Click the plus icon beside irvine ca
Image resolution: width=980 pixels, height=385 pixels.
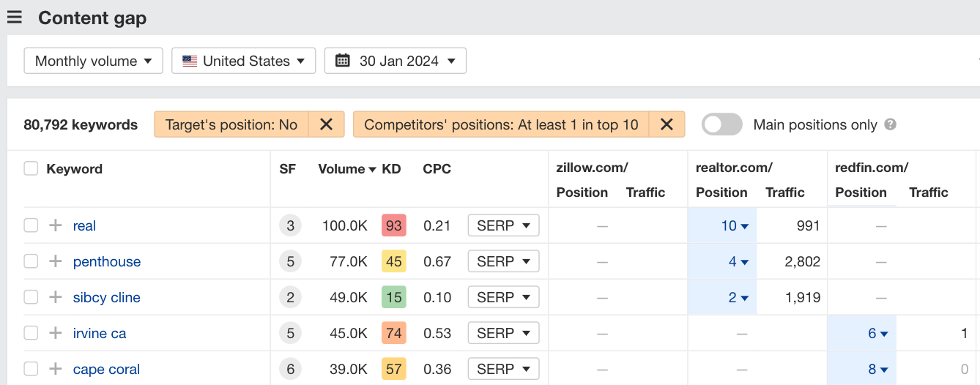(x=56, y=333)
